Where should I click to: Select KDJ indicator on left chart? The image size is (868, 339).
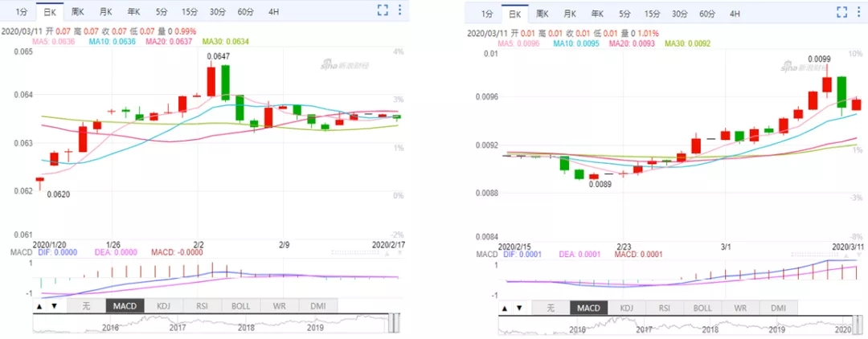(x=162, y=306)
